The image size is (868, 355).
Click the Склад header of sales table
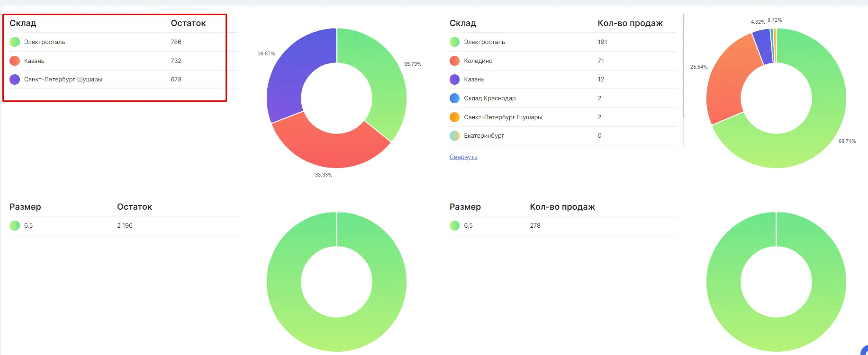click(463, 23)
